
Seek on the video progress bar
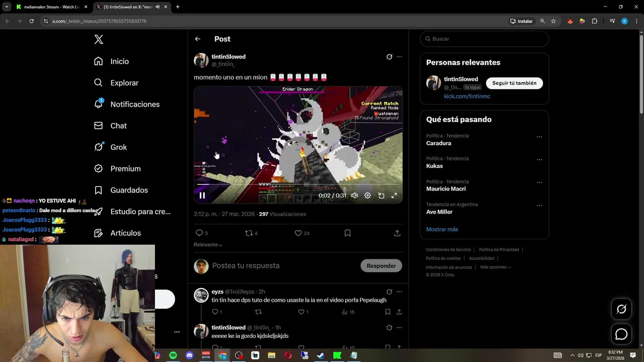[x=298, y=185]
